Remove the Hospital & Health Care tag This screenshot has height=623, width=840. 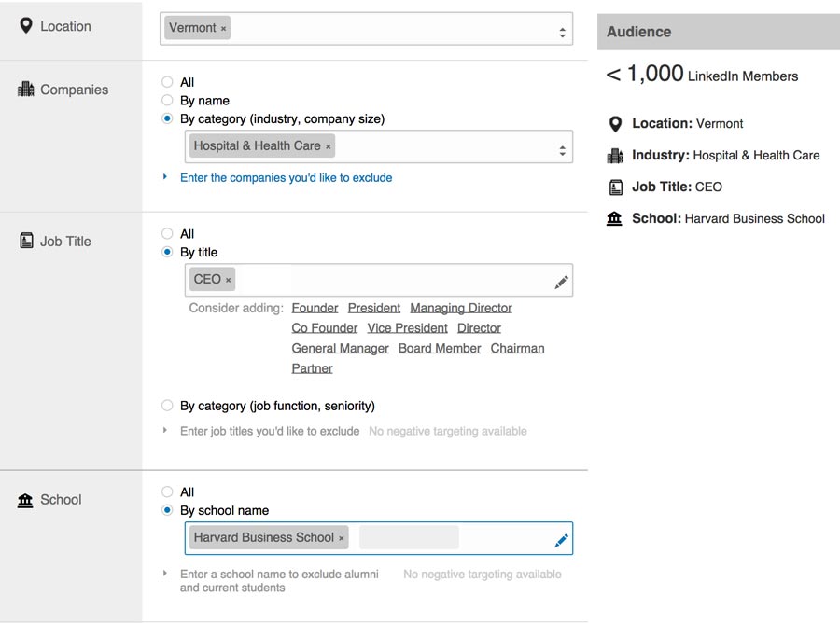tap(328, 146)
